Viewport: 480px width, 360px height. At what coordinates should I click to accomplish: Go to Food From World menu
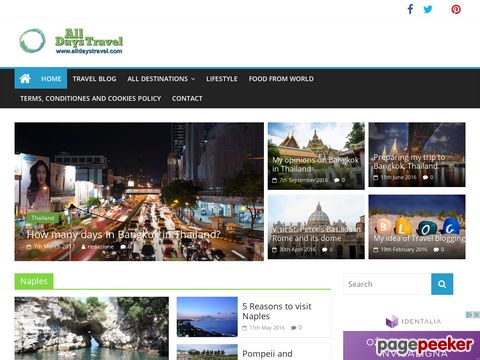click(281, 79)
